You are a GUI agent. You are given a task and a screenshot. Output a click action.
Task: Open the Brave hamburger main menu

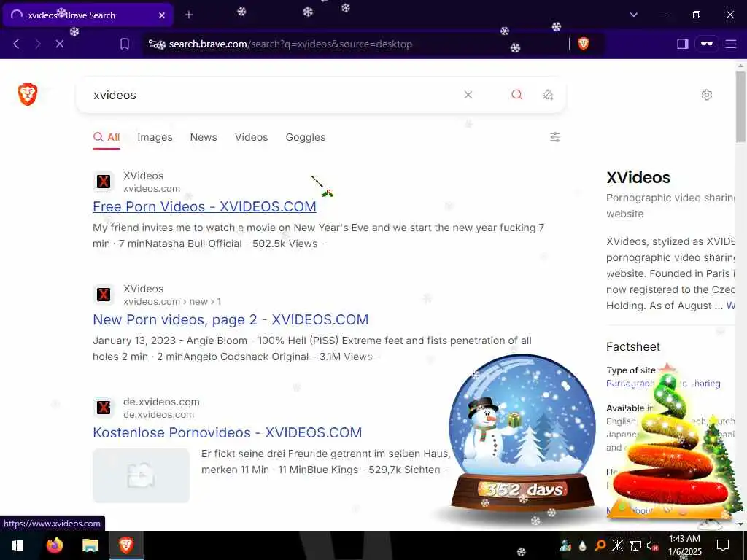click(x=731, y=44)
